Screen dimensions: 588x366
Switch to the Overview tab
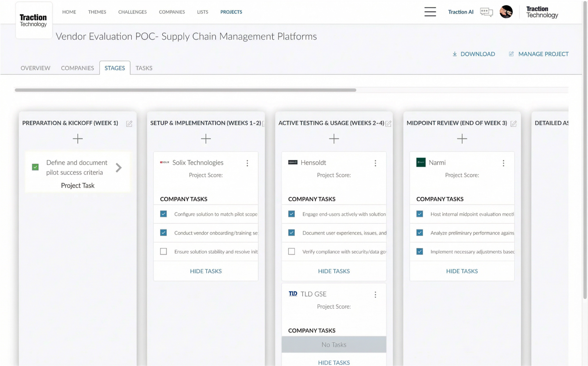coord(35,68)
